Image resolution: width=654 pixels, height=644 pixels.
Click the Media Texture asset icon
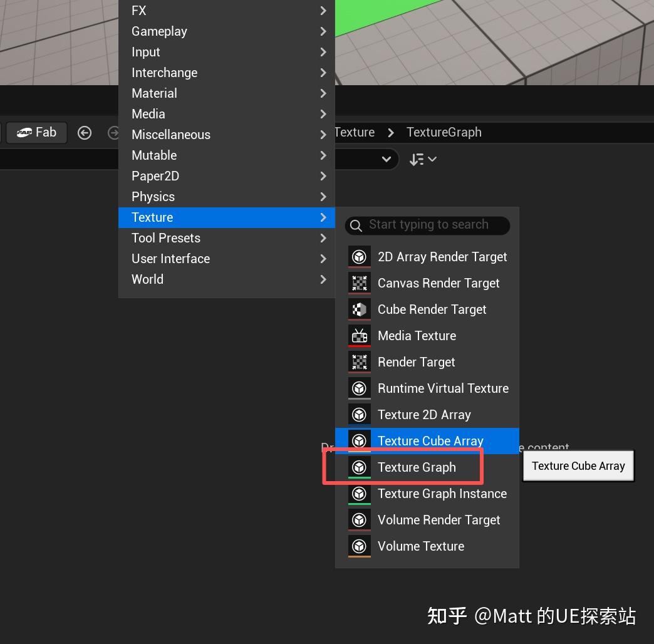pyautogui.click(x=359, y=335)
